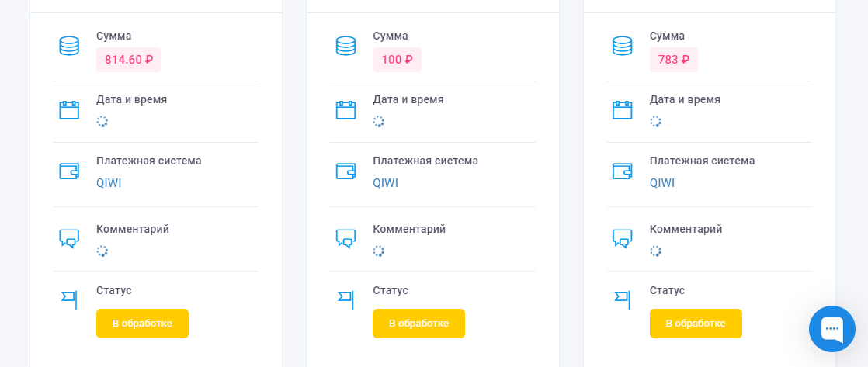Click 'Платежная система' label in 100 ₽ card
The height and width of the screenshot is (367, 868).
tap(425, 161)
